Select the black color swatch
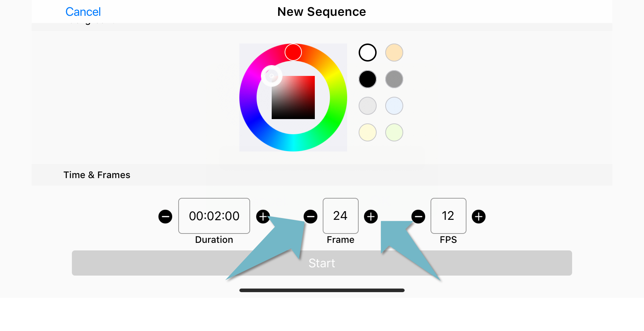 (x=368, y=79)
